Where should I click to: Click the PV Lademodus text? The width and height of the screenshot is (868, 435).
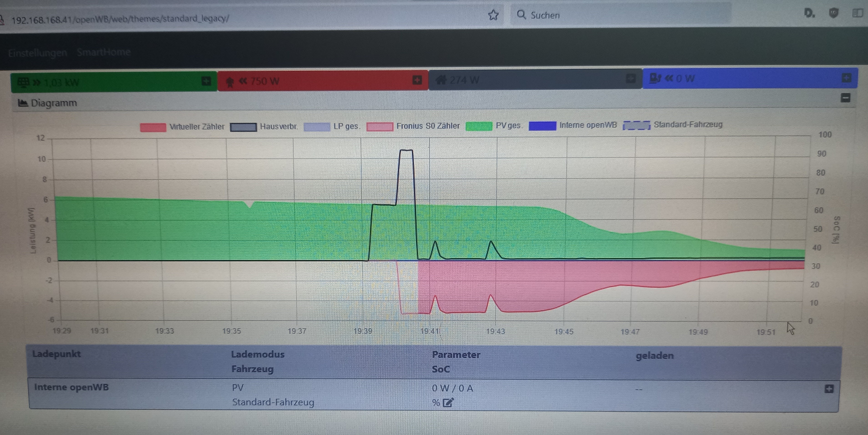point(238,387)
